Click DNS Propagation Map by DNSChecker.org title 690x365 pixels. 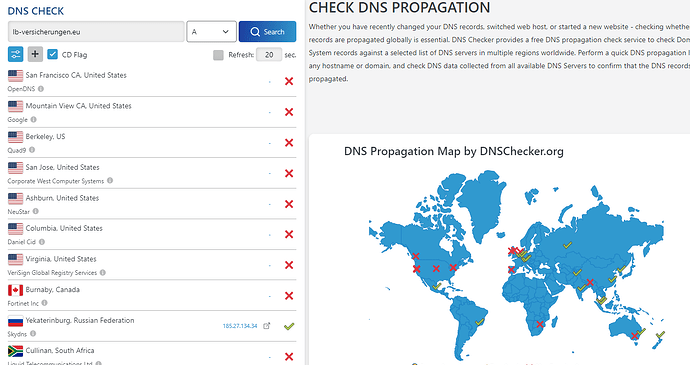click(x=454, y=151)
